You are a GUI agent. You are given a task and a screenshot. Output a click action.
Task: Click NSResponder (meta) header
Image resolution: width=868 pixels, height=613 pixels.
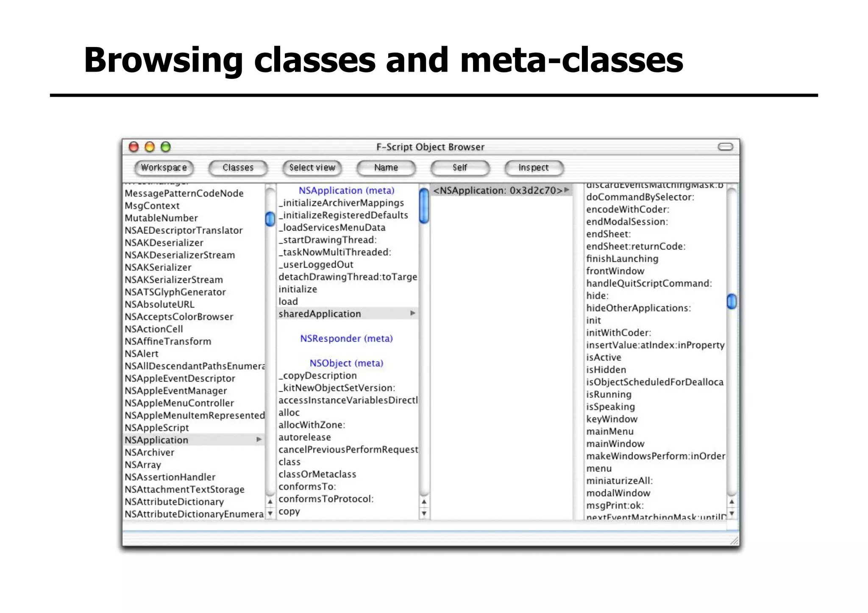click(347, 338)
